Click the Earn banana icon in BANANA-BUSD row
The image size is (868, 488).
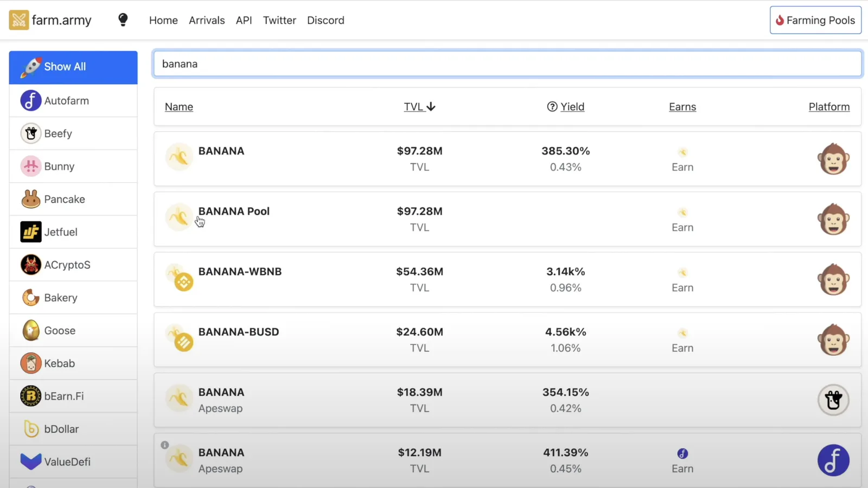682,333
